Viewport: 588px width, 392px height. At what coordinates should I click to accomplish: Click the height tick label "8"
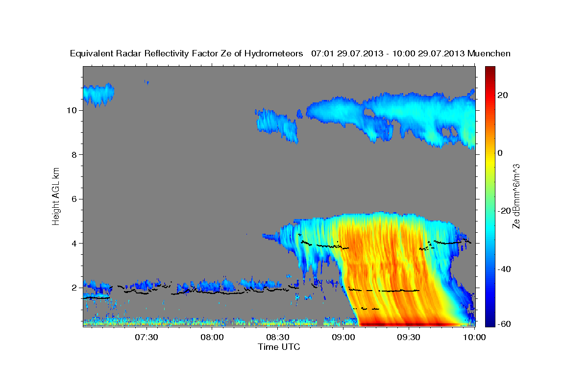tap(75, 155)
